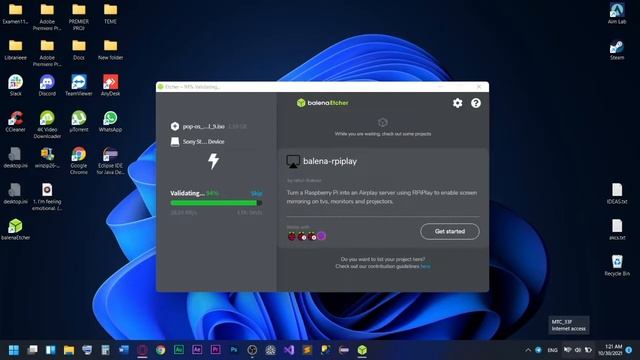
Task: Open Premiere Pro from the taskbar
Action: (x=216, y=350)
